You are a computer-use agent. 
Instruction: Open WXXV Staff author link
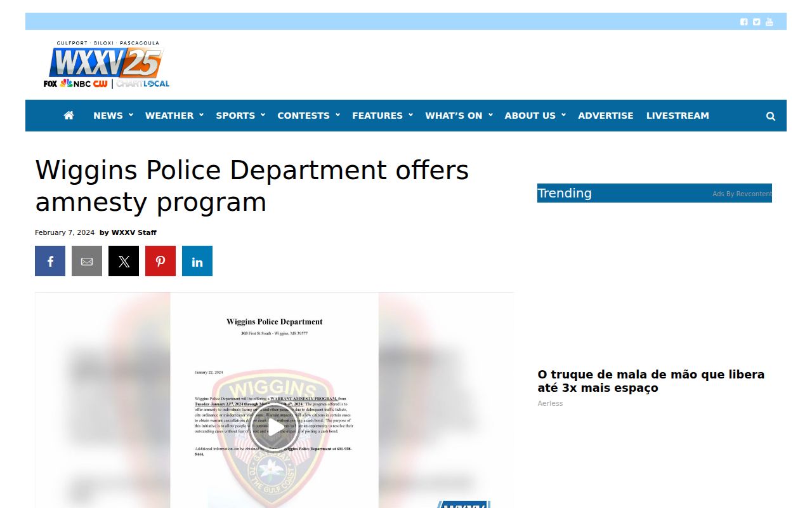[134, 232]
